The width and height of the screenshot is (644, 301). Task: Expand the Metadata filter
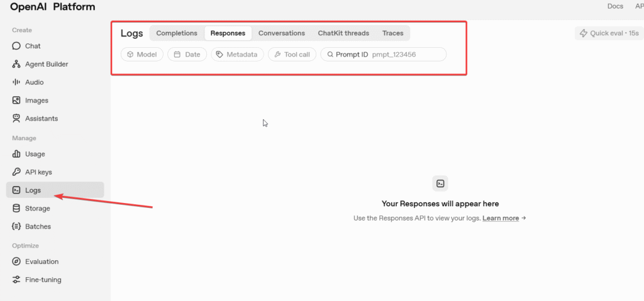pos(236,55)
